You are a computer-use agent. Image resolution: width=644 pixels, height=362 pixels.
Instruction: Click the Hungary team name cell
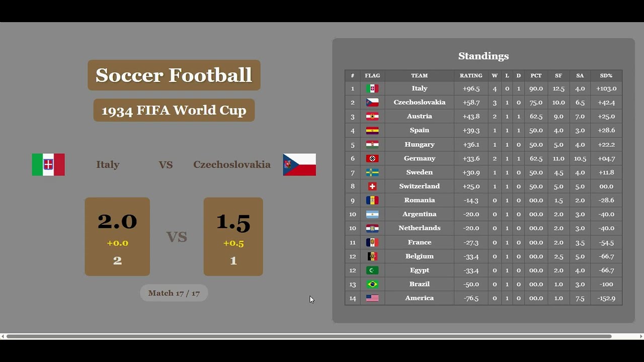[419, 144]
